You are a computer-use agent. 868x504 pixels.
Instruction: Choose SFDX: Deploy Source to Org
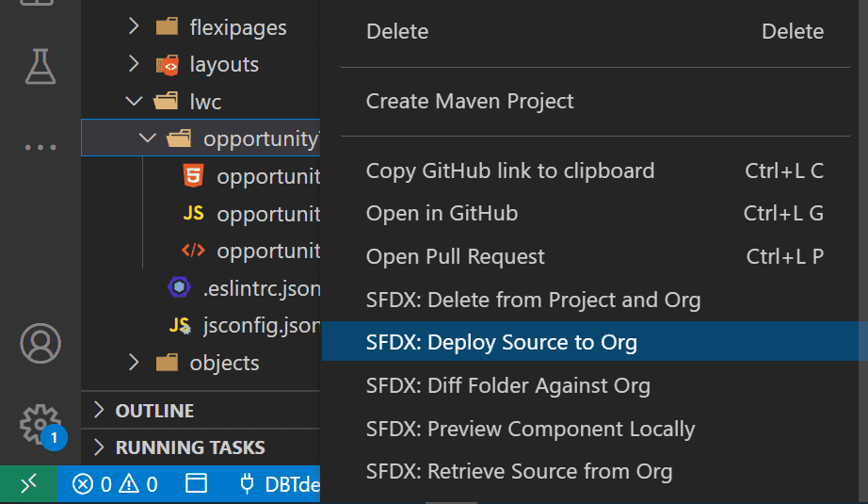click(595, 342)
